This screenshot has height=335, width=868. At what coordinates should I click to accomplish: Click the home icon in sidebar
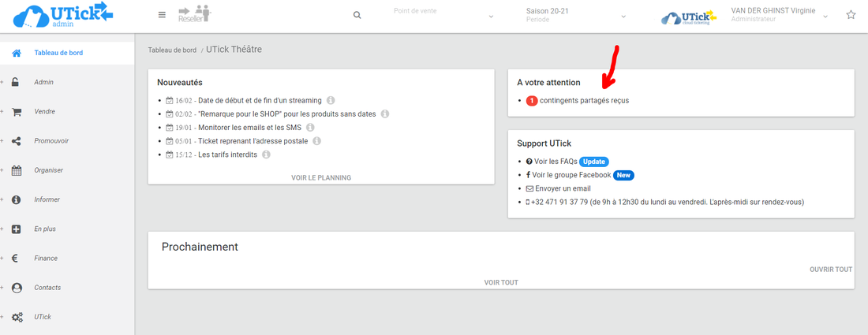[x=16, y=53]
